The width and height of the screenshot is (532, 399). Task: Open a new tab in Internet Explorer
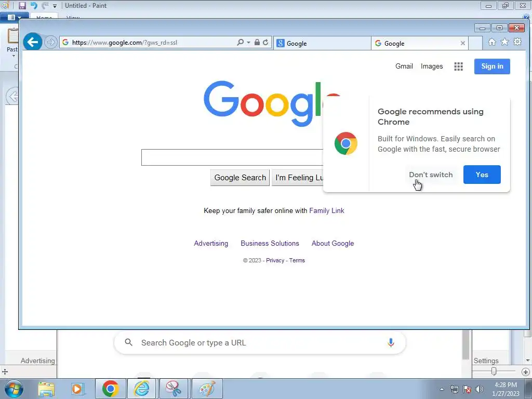coord(475,44)
